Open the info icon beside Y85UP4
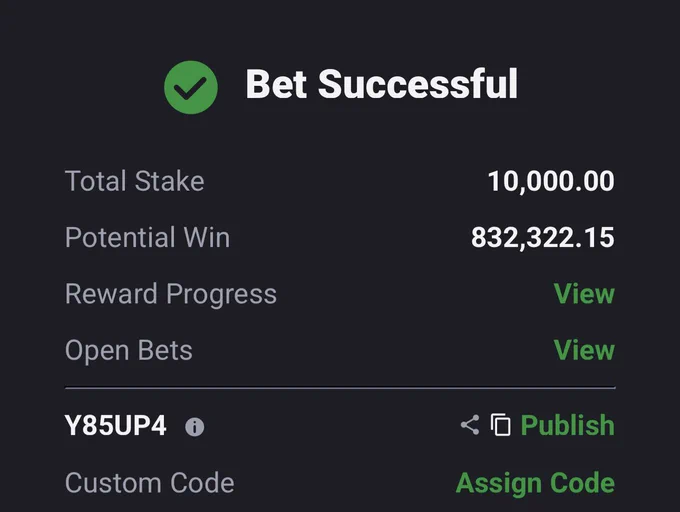 click(195, 427)
